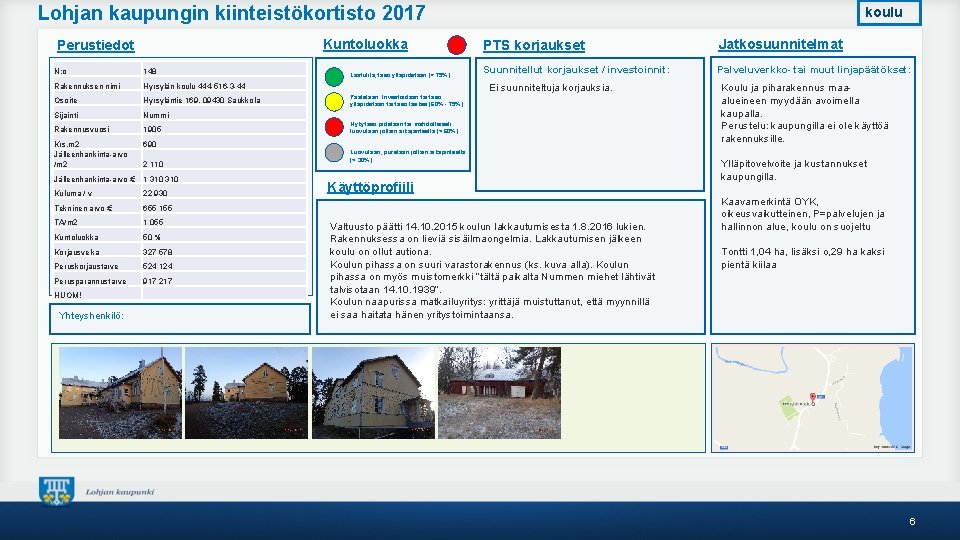Click the Osoite label cell

[97, 100]
